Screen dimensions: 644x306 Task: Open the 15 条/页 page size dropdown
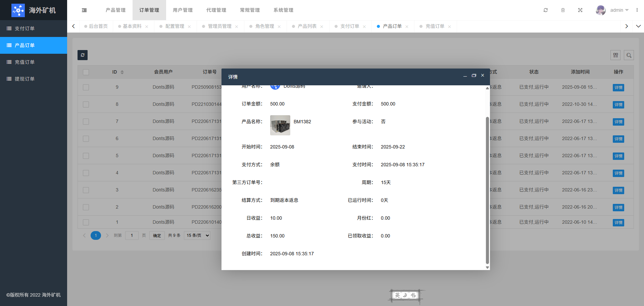(x=197, y=235)
